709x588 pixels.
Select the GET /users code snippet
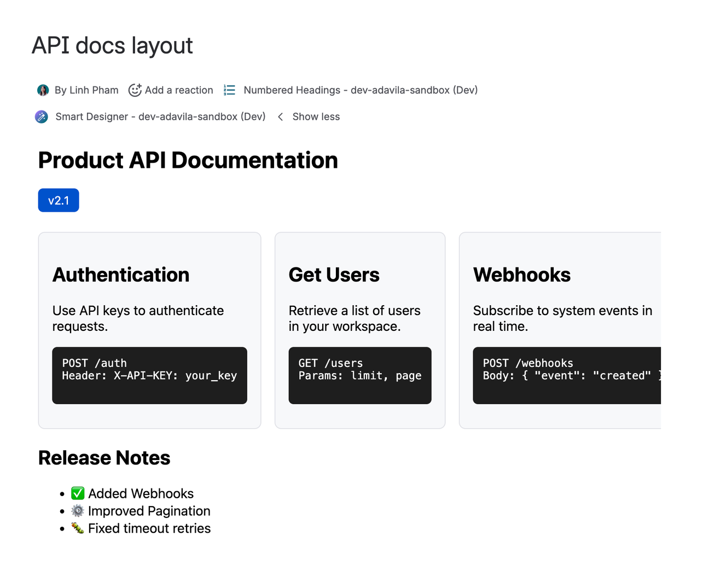coord(359,375)
